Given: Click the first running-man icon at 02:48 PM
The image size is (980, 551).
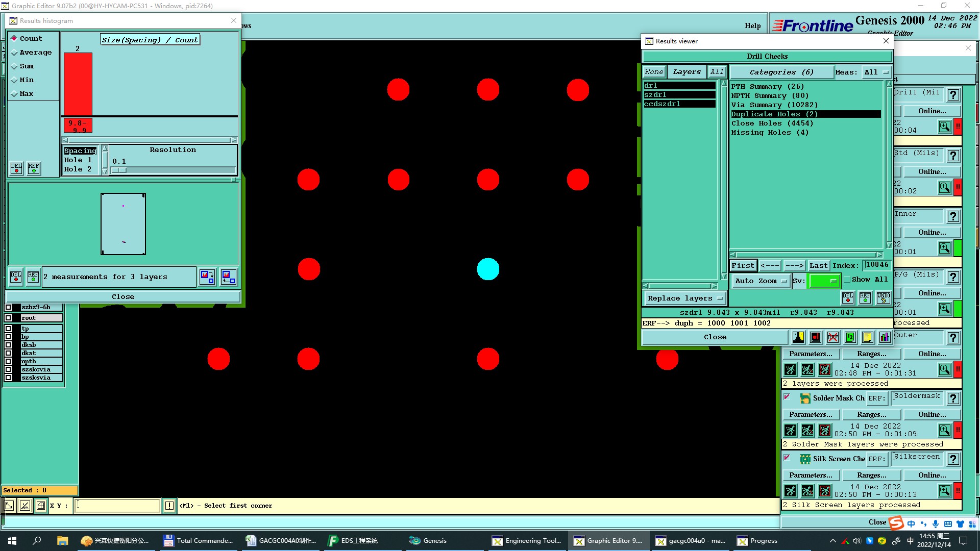Looking at the screenshot, I should point(790,369).
